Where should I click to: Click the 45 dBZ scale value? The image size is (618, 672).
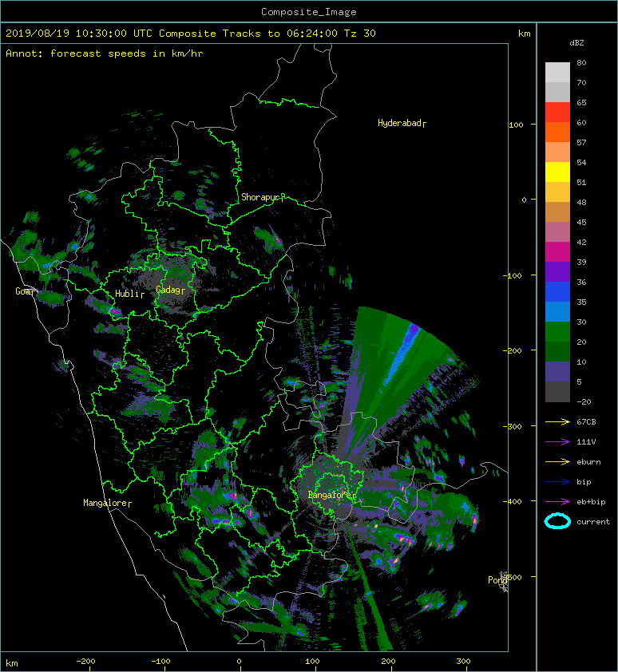tap(581, 222)
